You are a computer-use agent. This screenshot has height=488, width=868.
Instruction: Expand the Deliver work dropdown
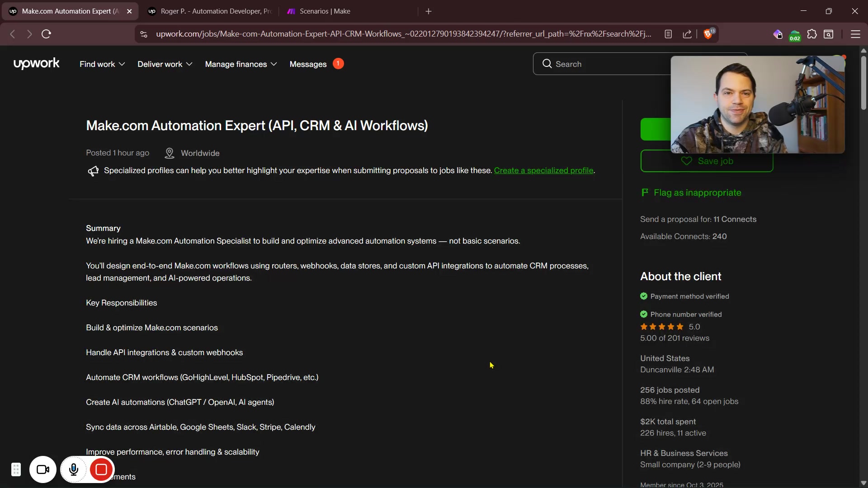click(x=165, y=64)
